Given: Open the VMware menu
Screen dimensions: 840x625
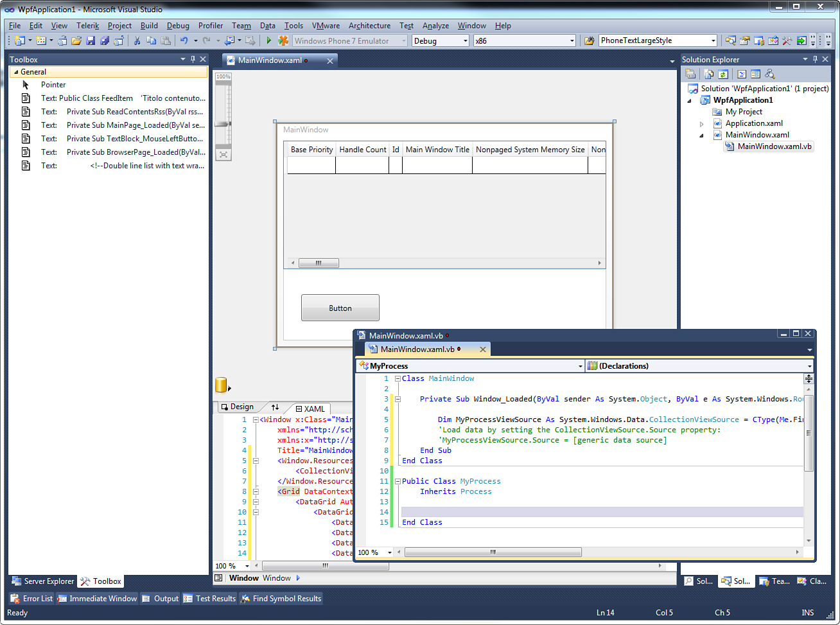Looking at the screenshot, I should click(x=326, y=26).
